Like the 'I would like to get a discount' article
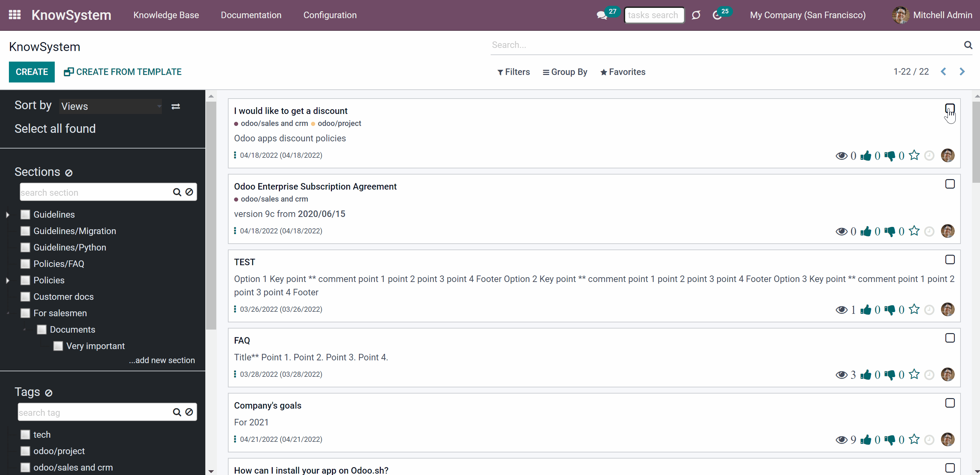This screenshot has width=980, height=475. coord(866,155)
